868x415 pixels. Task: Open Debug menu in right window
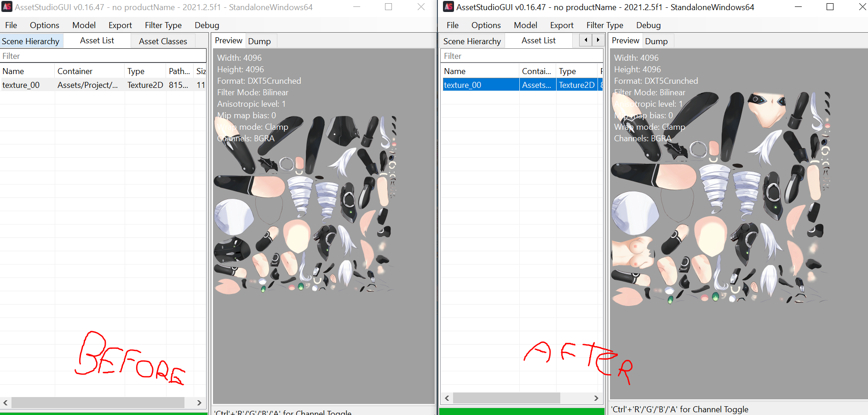[x=649, y=25]
